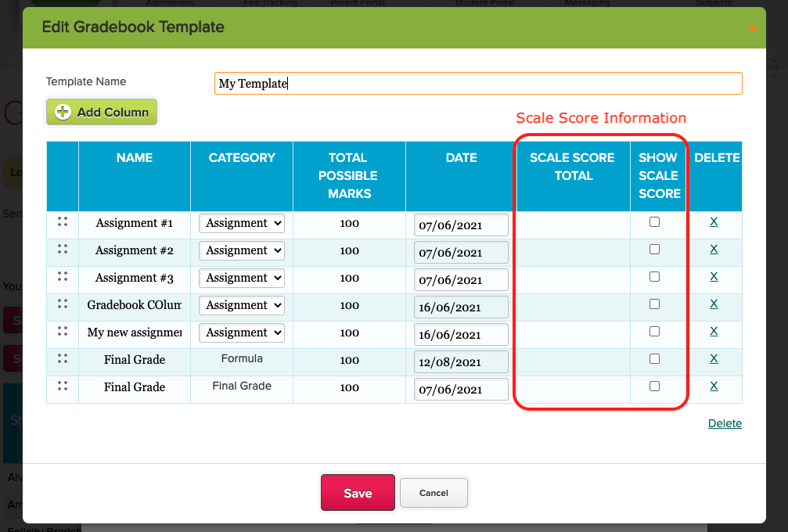This screenshot has height=532, width=788.
Task: Click the Template Name input field
Action: pyautogui.click(x=478, y=84)
